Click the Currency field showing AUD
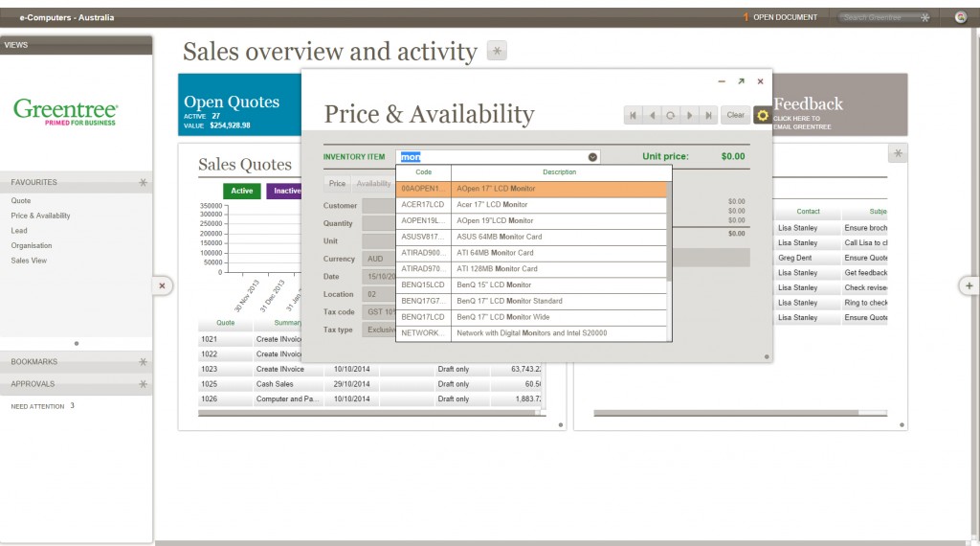The width and height of the screenshot is (980, 546). click(379, 259)
